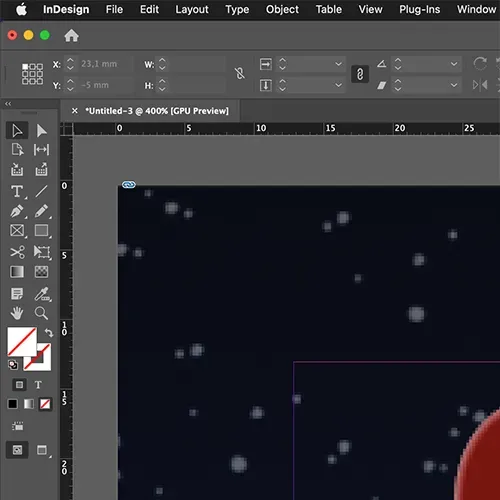Select the Free Transform tool
The image size is (500, 500).
tap(42, 252)
